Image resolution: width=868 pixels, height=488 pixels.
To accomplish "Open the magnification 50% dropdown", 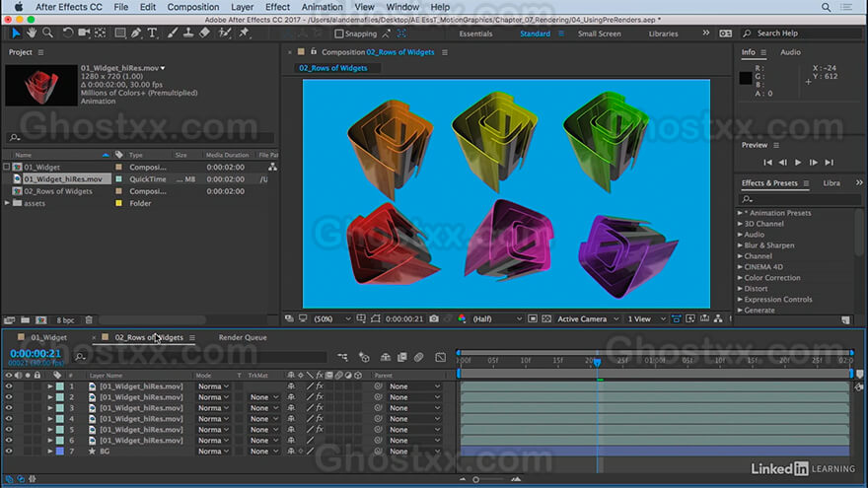I will pyautogui.click(x=332, y=318).
